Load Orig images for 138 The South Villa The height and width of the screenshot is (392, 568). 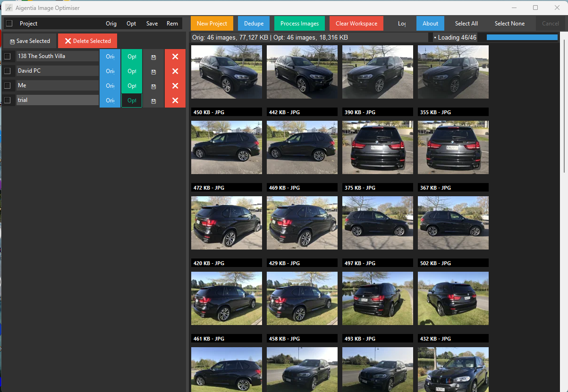pyautogui.click(x=110, y=57)
